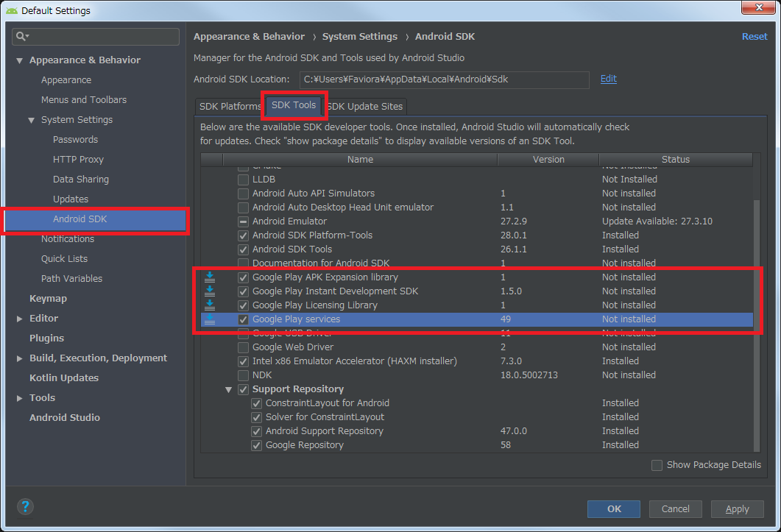Uncheck Android SDK Tools checkbox

tap(243, 249)
